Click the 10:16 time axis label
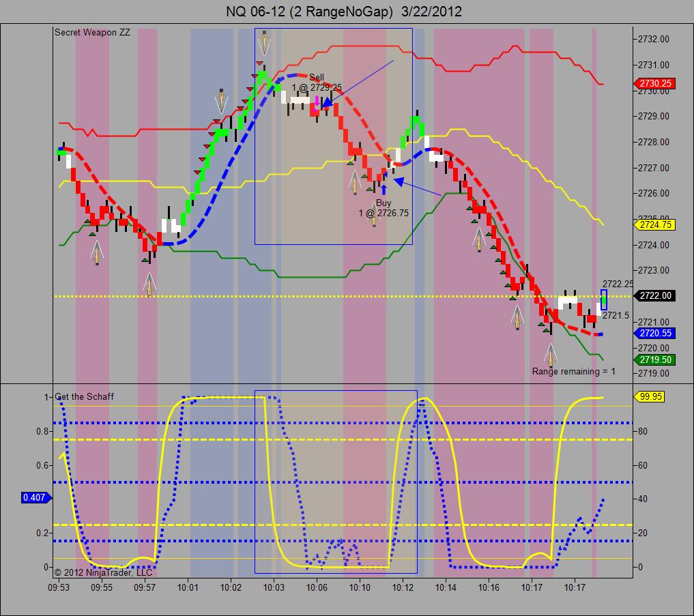The height and width of the screenshot is (616, 694). tap(489, 587)
